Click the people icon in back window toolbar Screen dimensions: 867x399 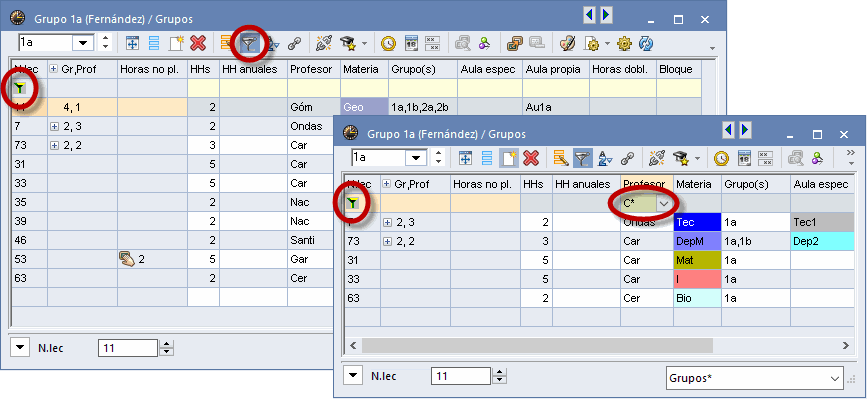(x=484, y=43)
